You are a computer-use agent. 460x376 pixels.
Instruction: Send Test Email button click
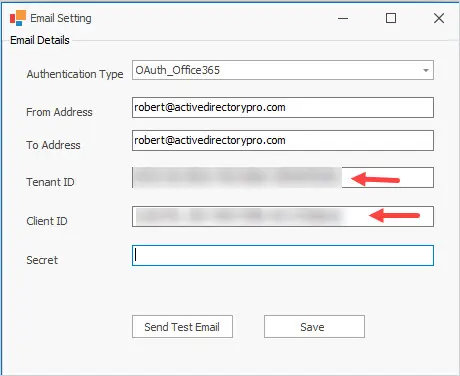182,327
